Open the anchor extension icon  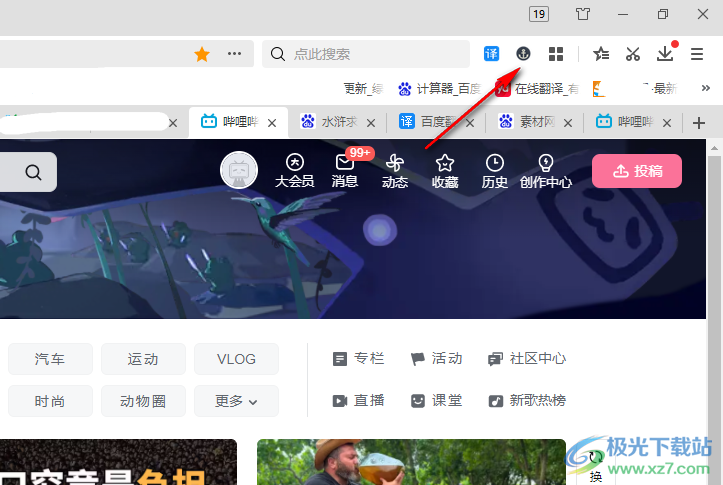pyautogui.click(x=523, y=54)
